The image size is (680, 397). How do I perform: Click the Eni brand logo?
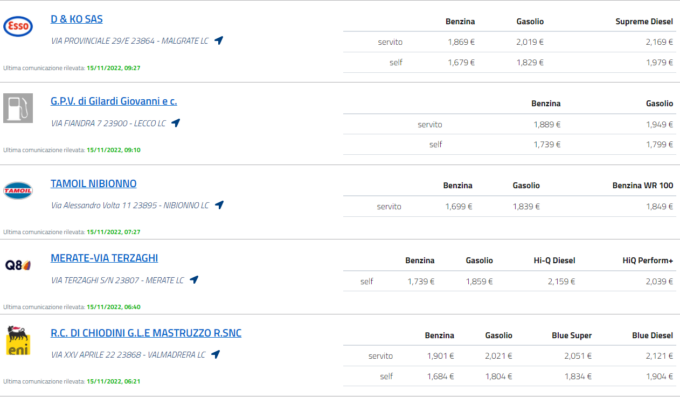(18, 340)
